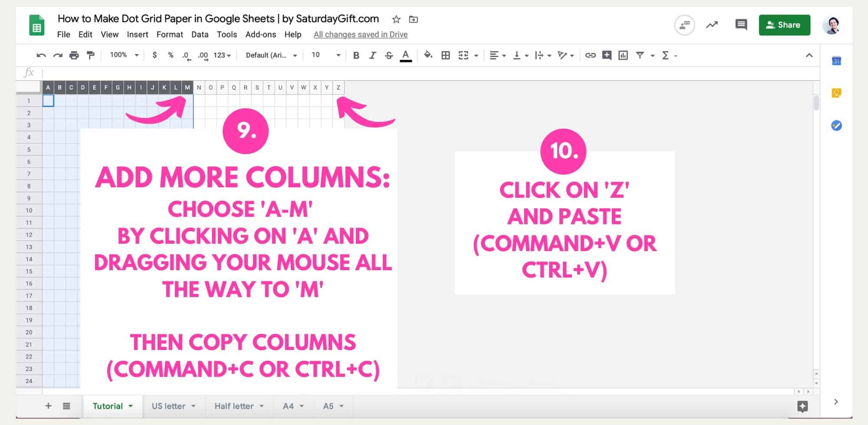The width and height of the screenshot is (868, 425).
Task: Open the borders tool
Action: click(446, 56)
